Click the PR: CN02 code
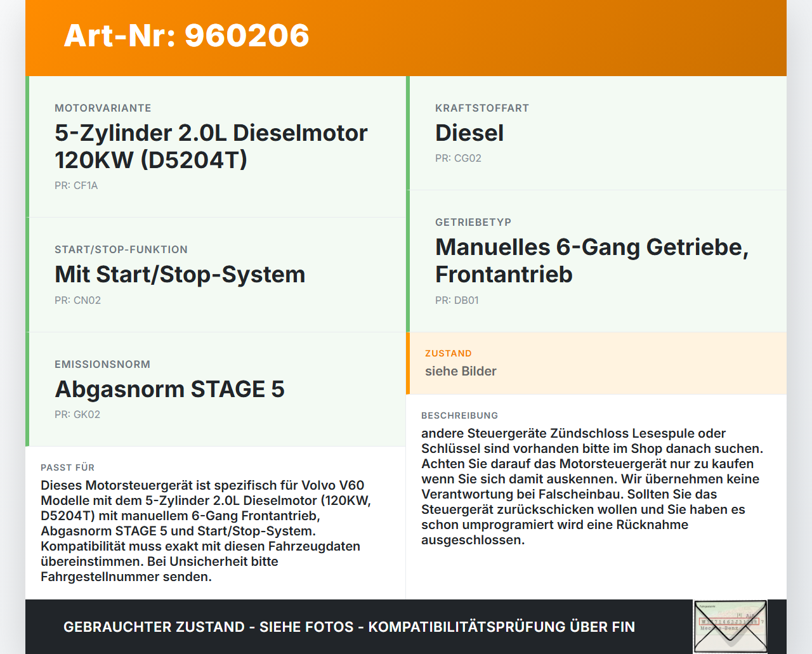Screen dimensions: 812x654 [77, 301]
